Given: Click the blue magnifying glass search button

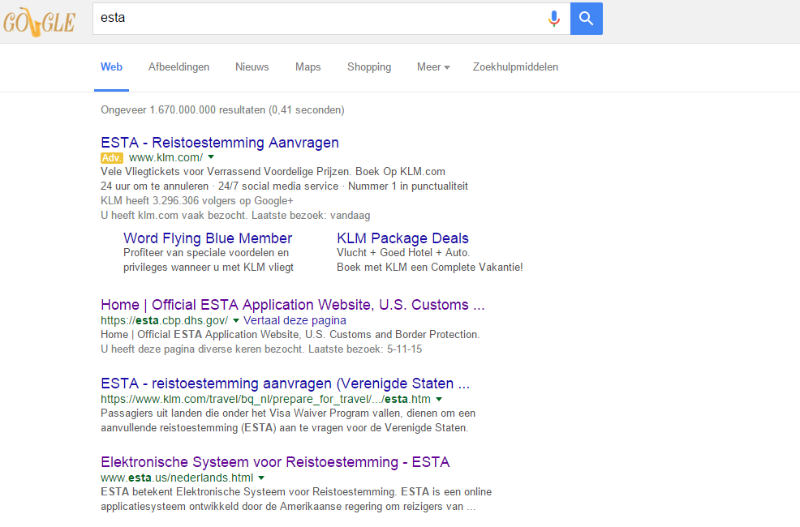Looking at the screenshot, I should click(586, 18).
